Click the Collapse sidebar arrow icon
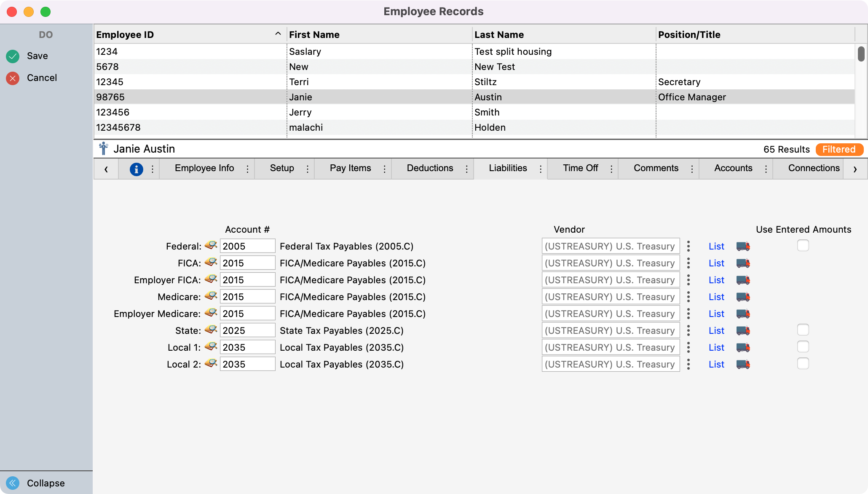This screenshot has width=868, height=494. [13, 483]
